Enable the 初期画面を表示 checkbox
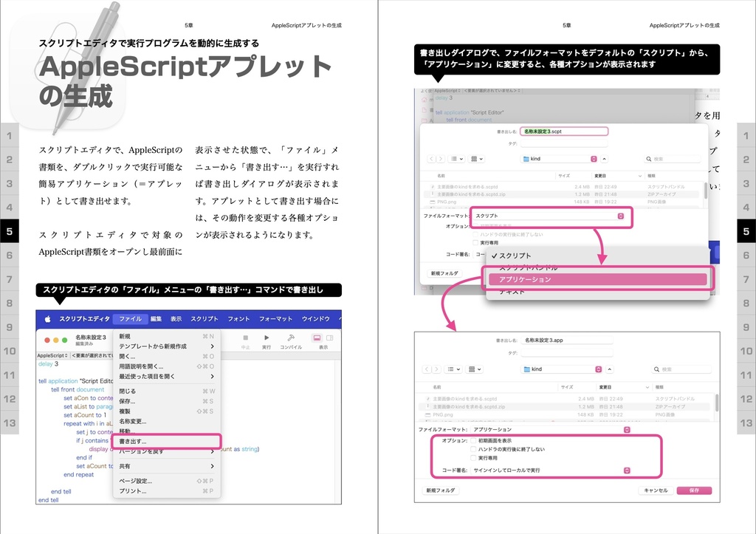Image resolution: width=756 pixels, height=534 pixels. point(473,440)
